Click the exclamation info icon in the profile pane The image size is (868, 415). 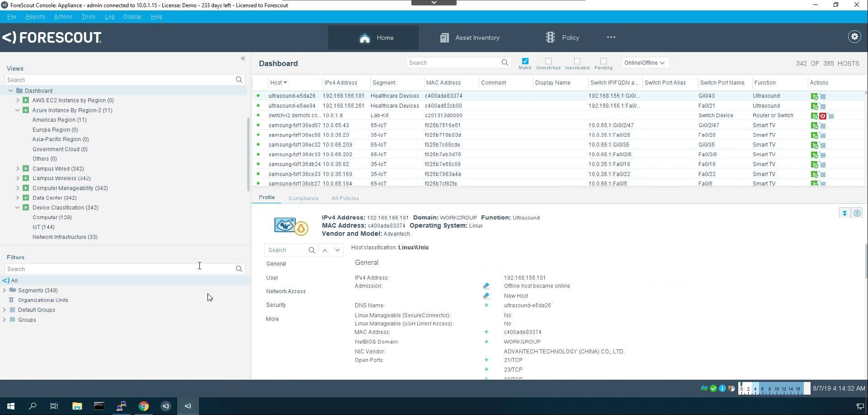[x=857, y=213]
